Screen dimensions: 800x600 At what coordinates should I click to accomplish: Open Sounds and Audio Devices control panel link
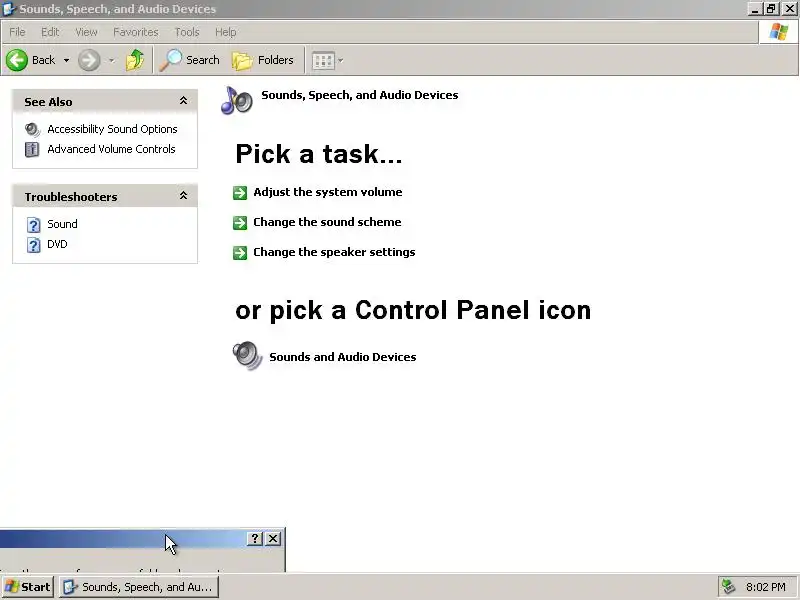[343, 357]
